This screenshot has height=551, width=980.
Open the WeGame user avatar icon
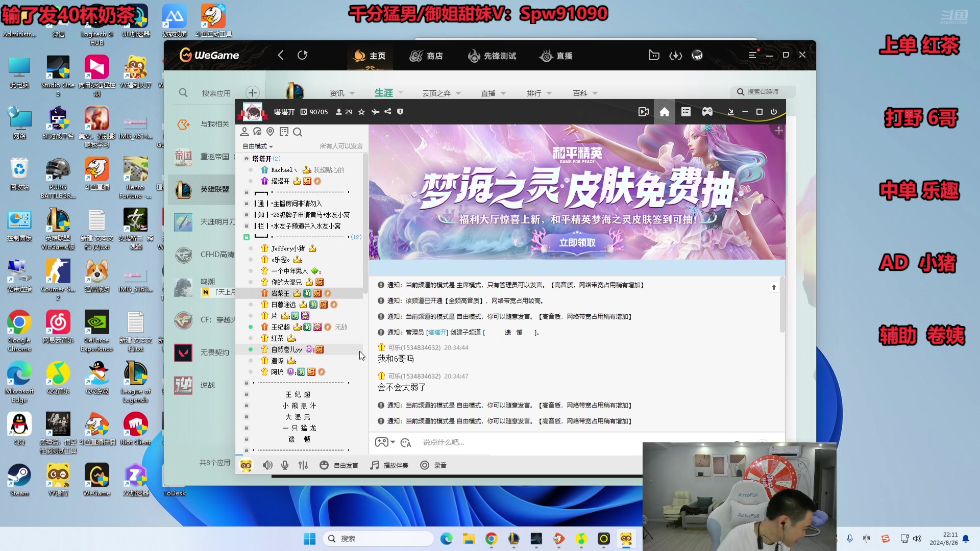697,55
